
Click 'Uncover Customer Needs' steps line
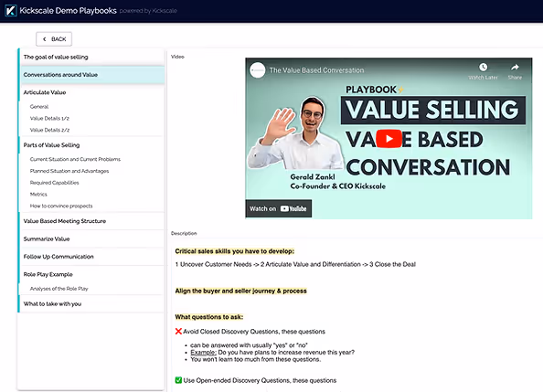click(295, 265)
